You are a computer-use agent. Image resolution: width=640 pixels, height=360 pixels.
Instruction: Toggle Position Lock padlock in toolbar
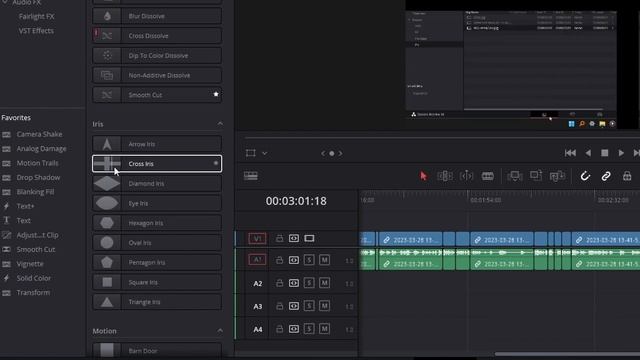tap(627, 176)
